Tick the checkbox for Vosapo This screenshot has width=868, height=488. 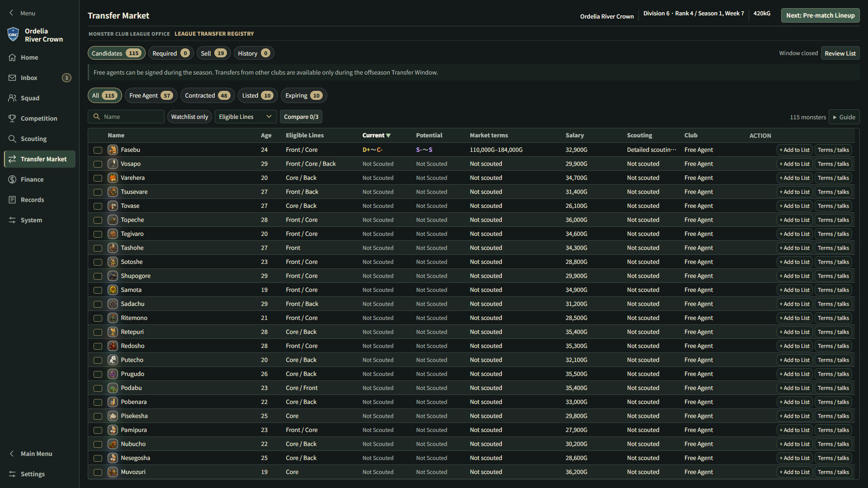point(98,164)
